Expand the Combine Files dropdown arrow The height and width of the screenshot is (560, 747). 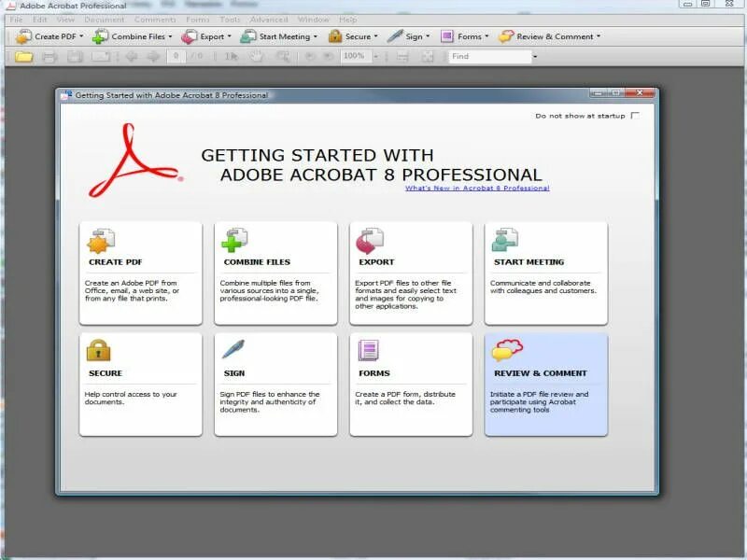170,36
